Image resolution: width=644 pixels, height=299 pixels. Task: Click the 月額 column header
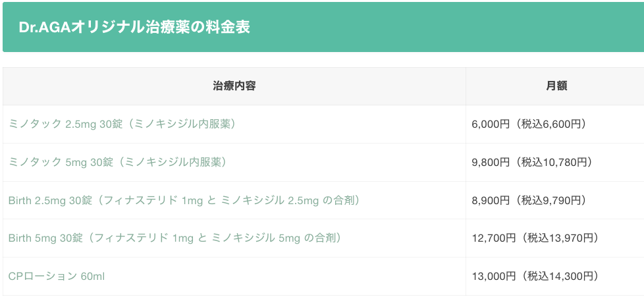point(556,86)
